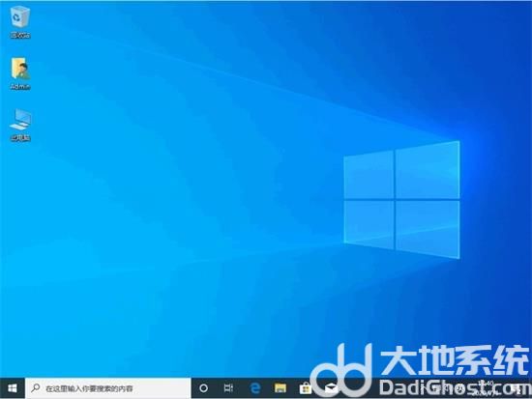Click the magnifier icon in search box

point(35,387)
